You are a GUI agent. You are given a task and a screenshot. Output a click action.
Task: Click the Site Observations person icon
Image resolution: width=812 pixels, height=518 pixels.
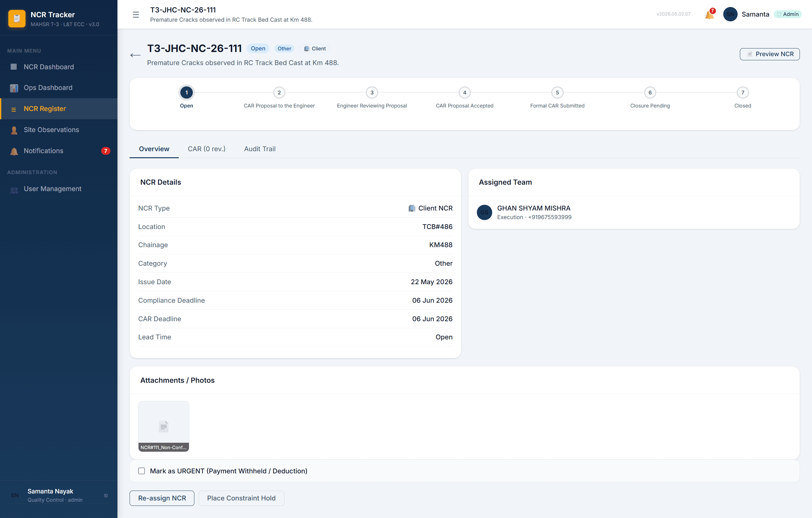click(x=14, y=130)
